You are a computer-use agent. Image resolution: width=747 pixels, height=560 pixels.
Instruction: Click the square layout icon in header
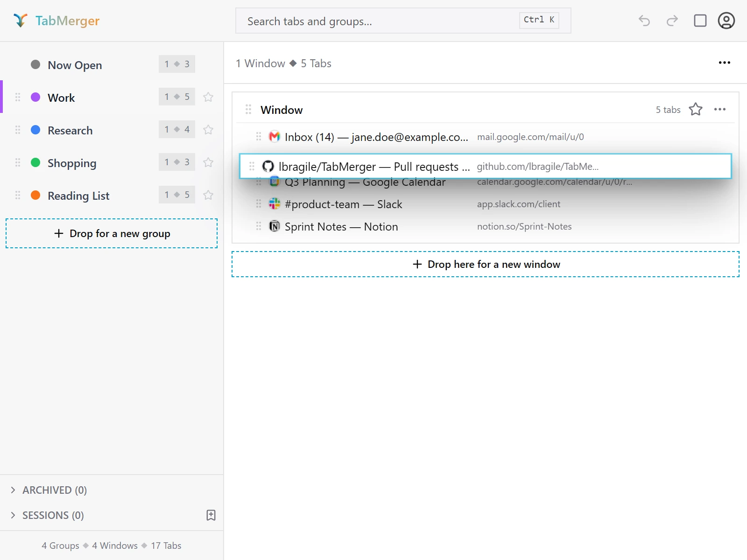(700, 21)
